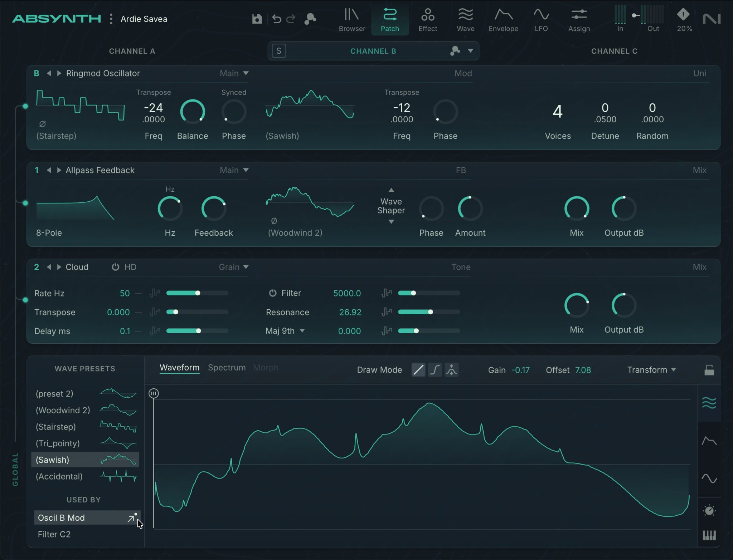Screen dimensions: 733x560
Task: Open the envelope section in the side strip
Action: pyautogui.click(x=709, y=441)
